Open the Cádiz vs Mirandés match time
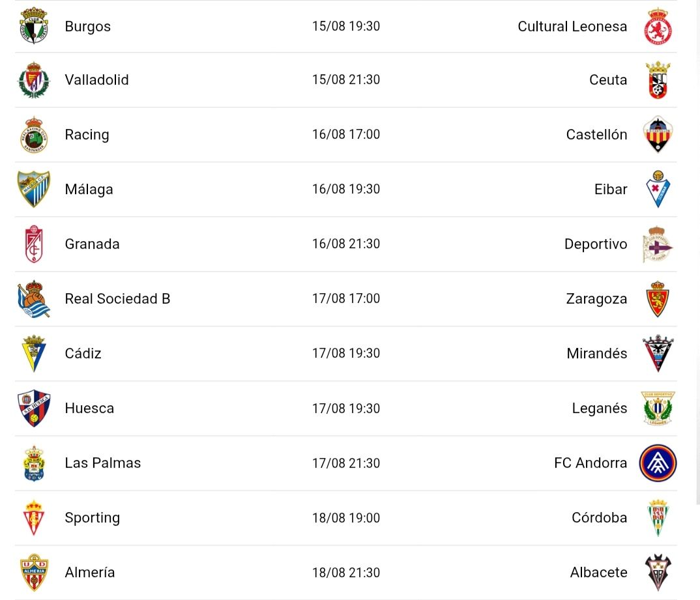Image resolution: width=700 pixels, height=600 pixels. (346, 353)
